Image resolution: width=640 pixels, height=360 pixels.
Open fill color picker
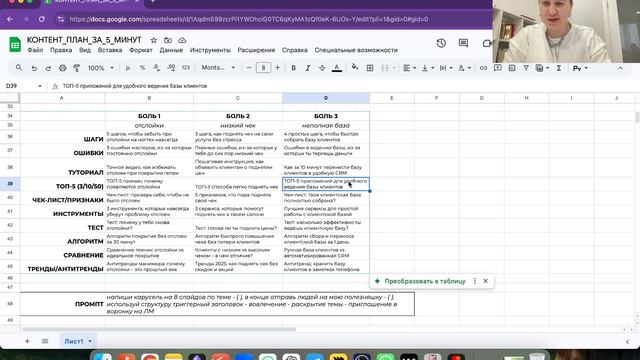click(355, 67)
